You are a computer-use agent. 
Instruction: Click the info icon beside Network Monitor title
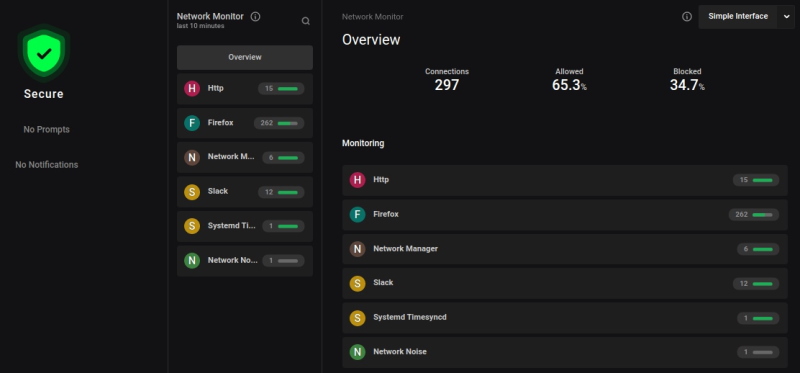pos(256,16)
